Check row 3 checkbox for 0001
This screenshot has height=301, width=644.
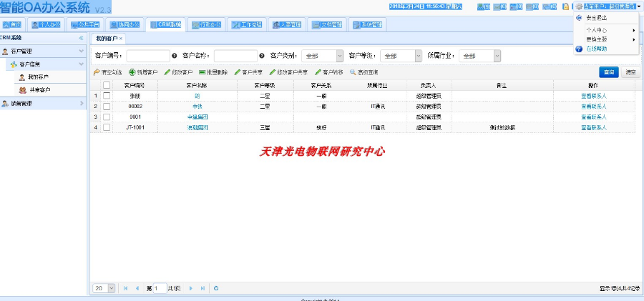[107, 117]
